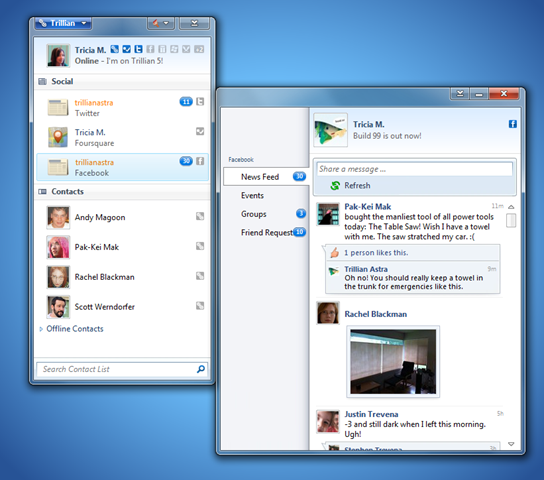Click the Foursquare map pin icon

coord(58,137)
